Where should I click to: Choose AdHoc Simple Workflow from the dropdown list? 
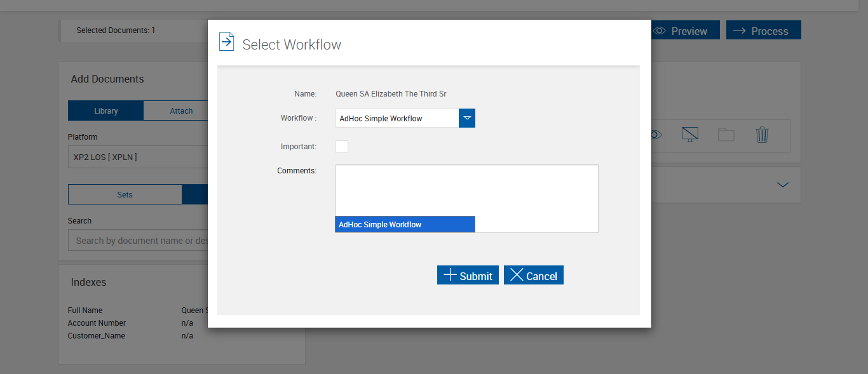tap(405, 225)
